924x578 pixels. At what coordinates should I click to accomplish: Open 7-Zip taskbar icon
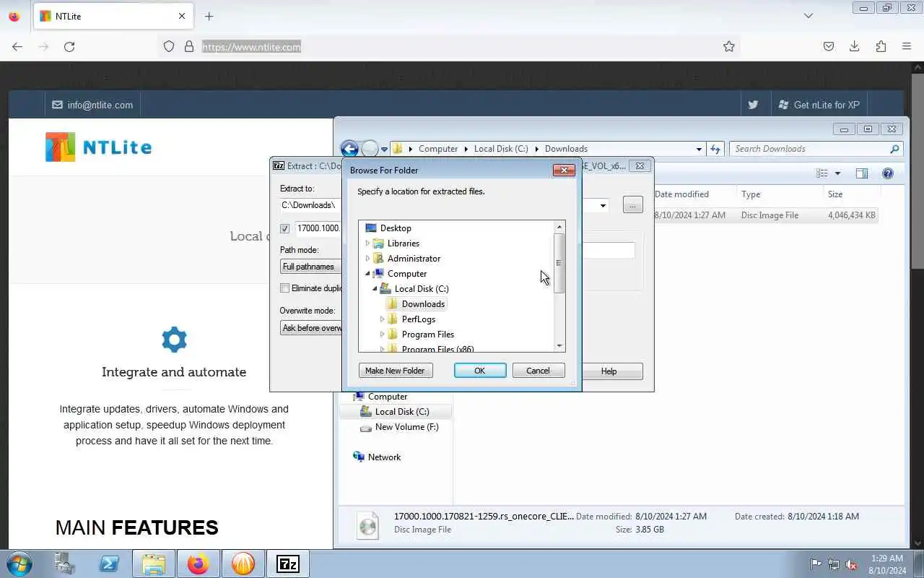click(x=288, y=564)
